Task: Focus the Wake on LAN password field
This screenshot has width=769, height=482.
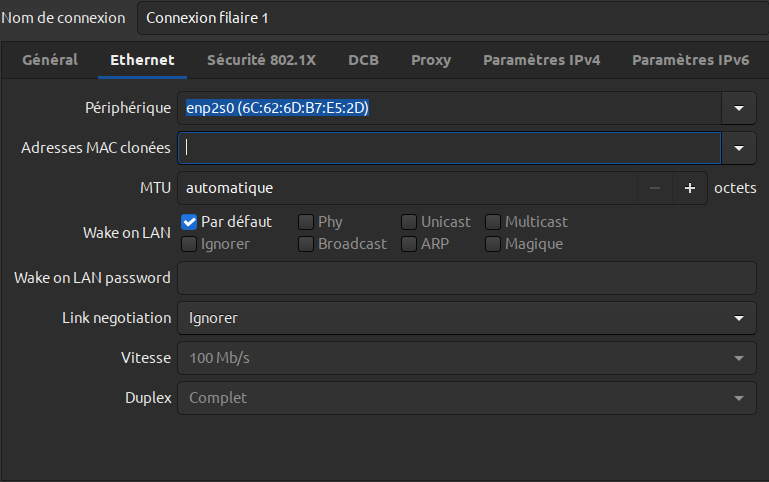Action: click(x=466, y=278)
